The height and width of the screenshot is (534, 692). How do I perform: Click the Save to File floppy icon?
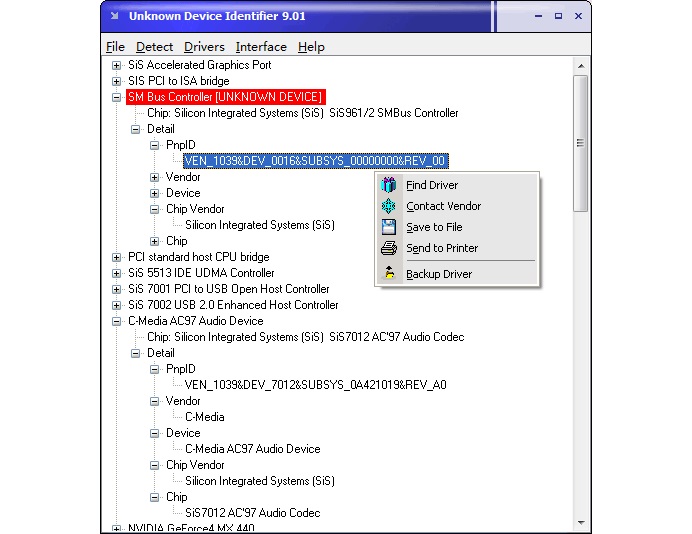pyautogui.click(x=388, y=227)
